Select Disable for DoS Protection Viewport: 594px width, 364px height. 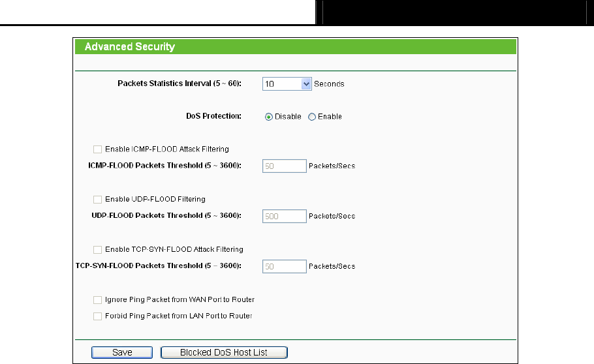coord(268,117)
